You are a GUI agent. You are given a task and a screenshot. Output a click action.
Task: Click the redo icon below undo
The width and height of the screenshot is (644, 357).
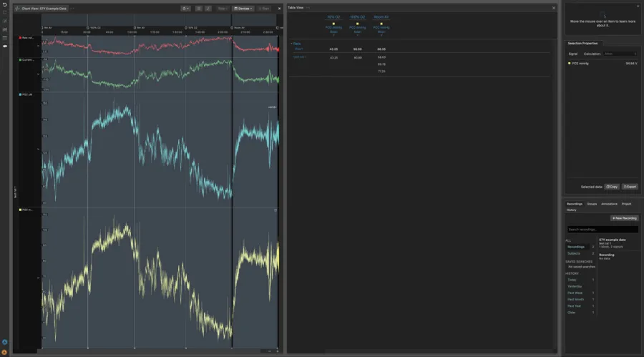[4, 13]
